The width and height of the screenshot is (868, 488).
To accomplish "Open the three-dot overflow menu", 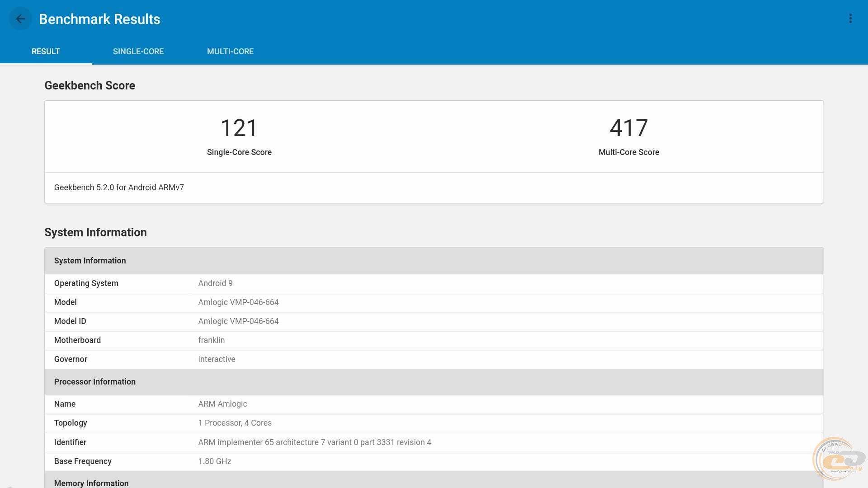I will [x=850, y=19].
